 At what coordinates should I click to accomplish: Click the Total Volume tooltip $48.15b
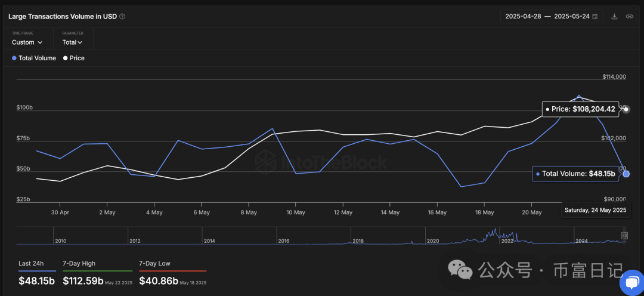[x=575, y=174]
